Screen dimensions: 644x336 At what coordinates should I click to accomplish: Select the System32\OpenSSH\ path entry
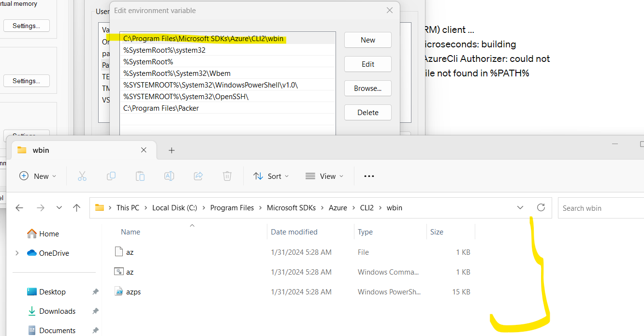pyautogui.click(x=228, y=97)
